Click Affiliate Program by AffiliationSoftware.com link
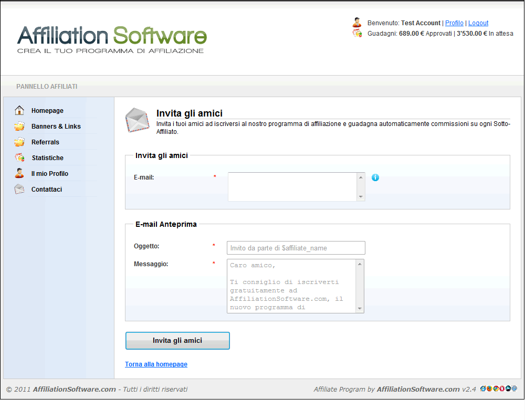The image size is (525, 420). point(418,389)
